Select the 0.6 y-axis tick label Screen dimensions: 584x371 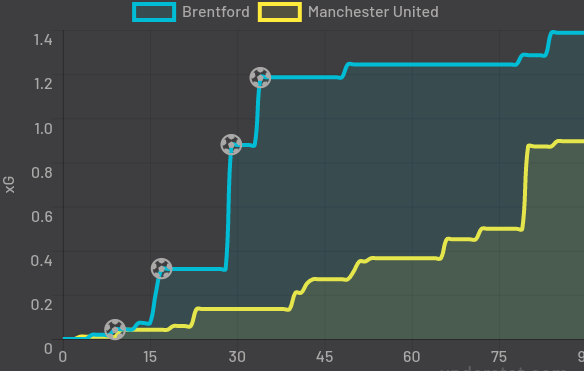click(42, 216)
